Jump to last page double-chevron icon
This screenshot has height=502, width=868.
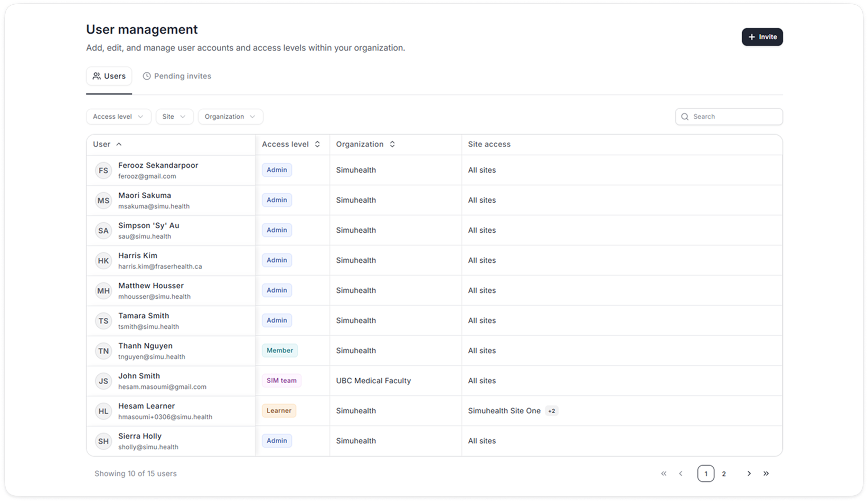click(766, 473)
